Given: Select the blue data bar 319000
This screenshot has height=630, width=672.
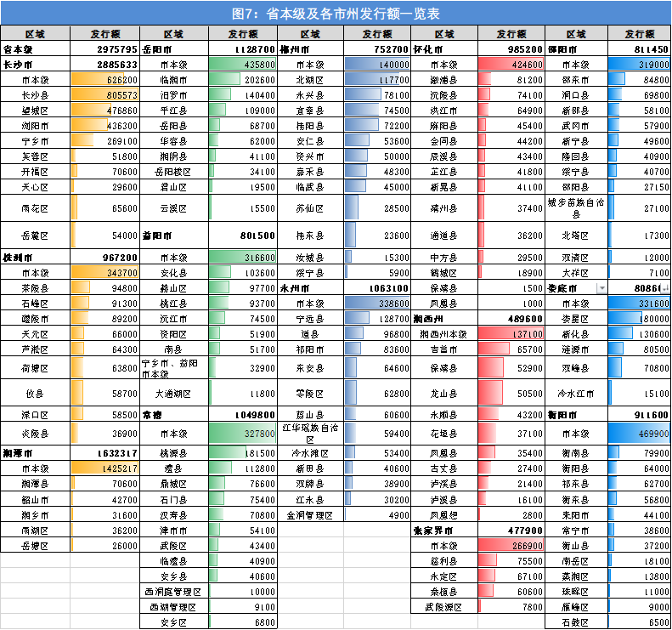Looking at the screenshot, I should click(640, 64).
